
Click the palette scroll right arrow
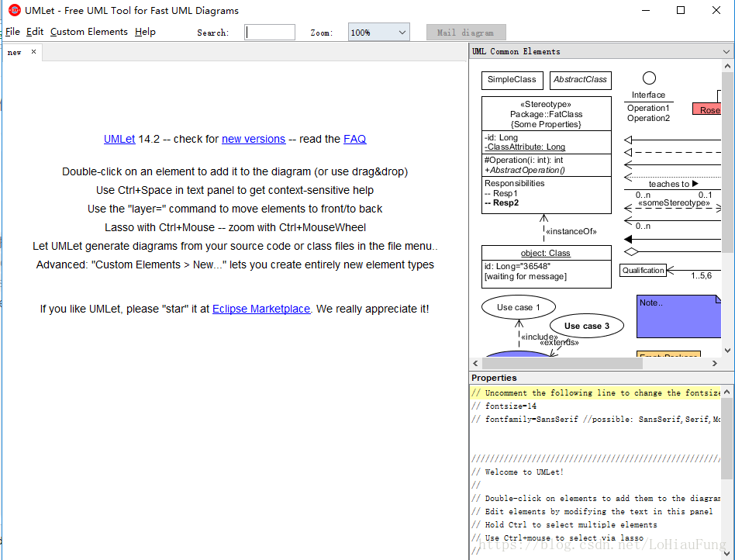coord(714,363)
